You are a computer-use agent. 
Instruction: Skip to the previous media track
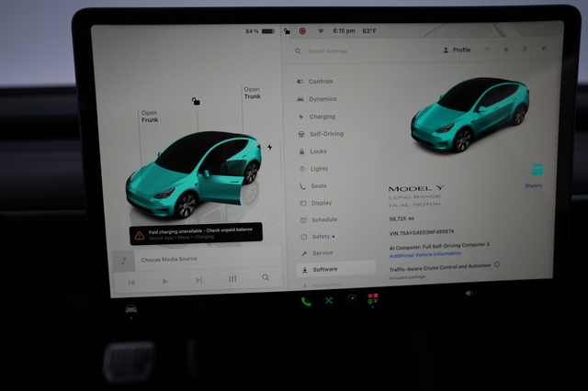click(131, 283)
